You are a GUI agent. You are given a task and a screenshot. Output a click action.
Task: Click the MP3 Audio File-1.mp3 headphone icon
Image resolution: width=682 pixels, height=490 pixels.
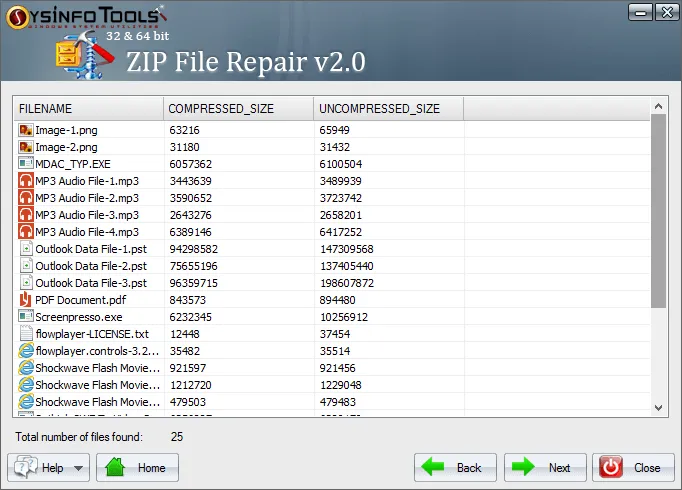tap(26, 181)
